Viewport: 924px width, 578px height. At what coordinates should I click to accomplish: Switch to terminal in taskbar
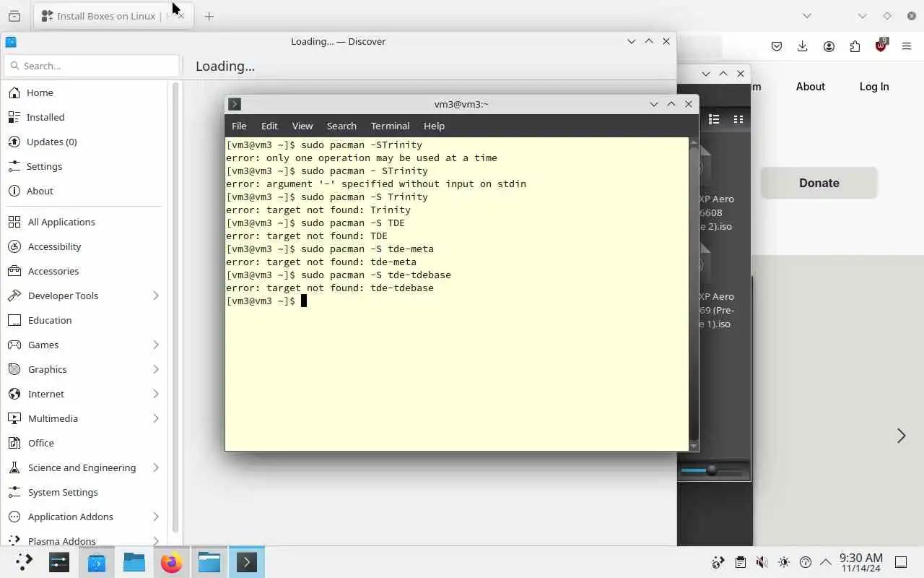click(247, 562)
